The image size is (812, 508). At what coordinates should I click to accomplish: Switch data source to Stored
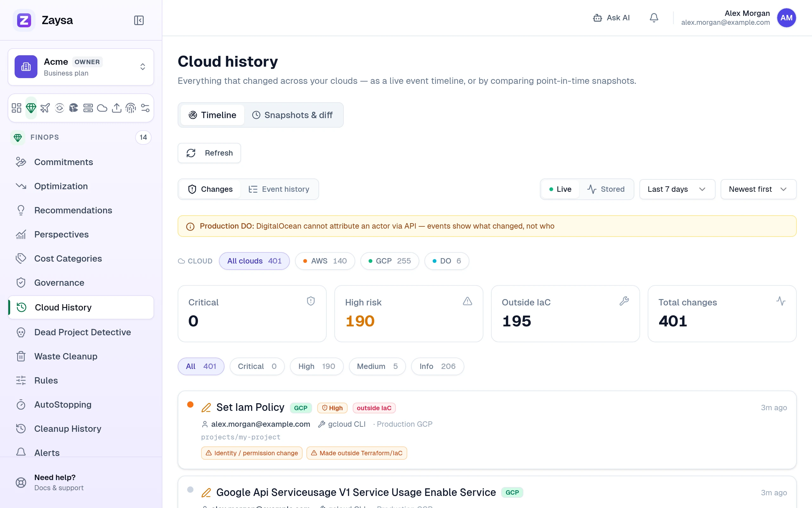[606, 189]
